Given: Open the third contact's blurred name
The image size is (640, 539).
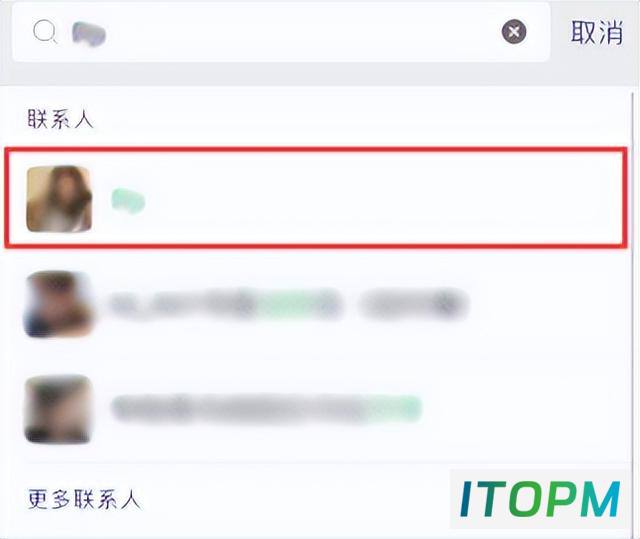Looking at the screenshot, I should [266, 408].
